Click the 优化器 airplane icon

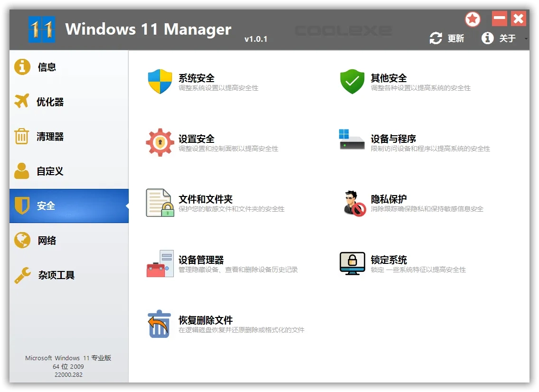coord(22,101)
